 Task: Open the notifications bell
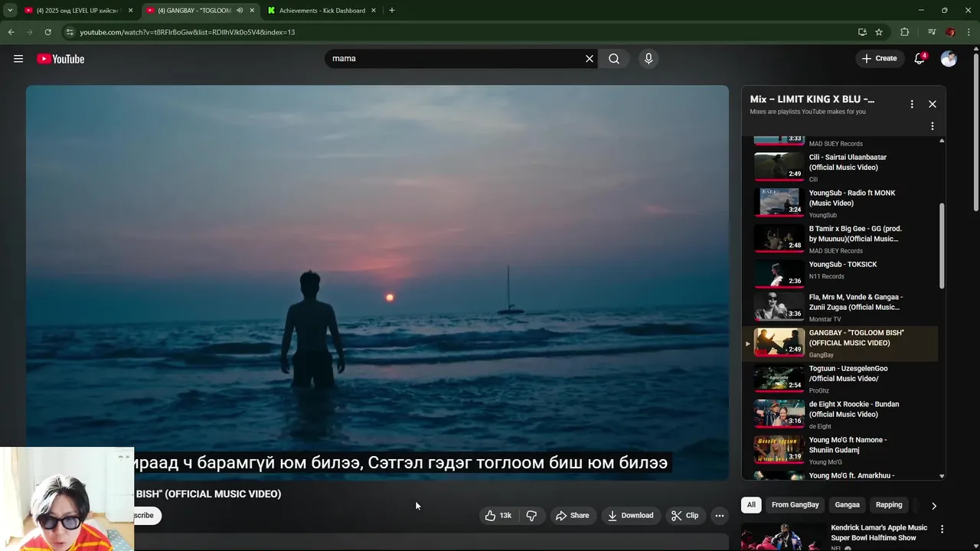[920, 59]
